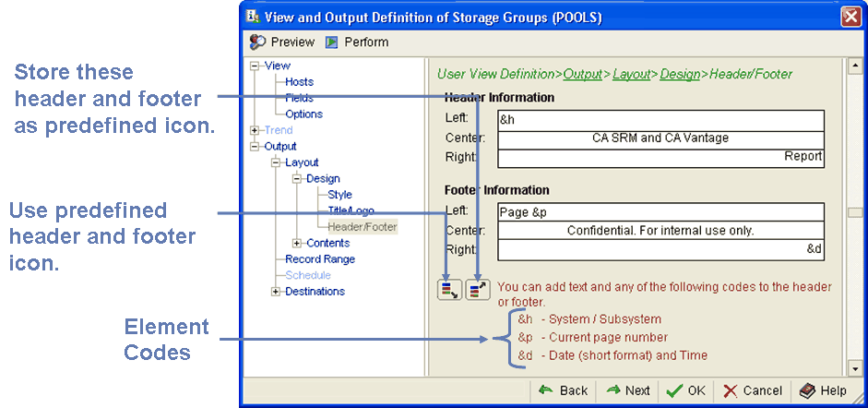868x408 pixels.
Task: Close the View and Output Definition window
Action: click(850, 18)
